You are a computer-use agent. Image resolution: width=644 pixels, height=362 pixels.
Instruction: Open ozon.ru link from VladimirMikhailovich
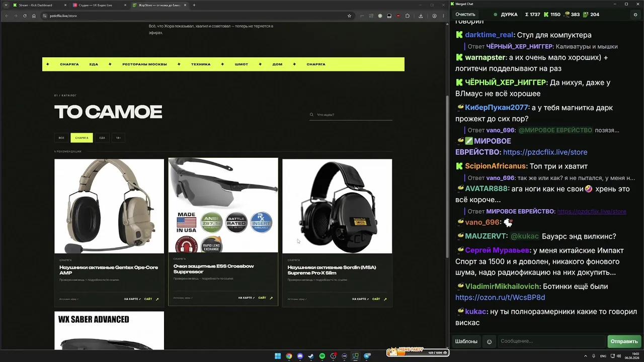500,298
